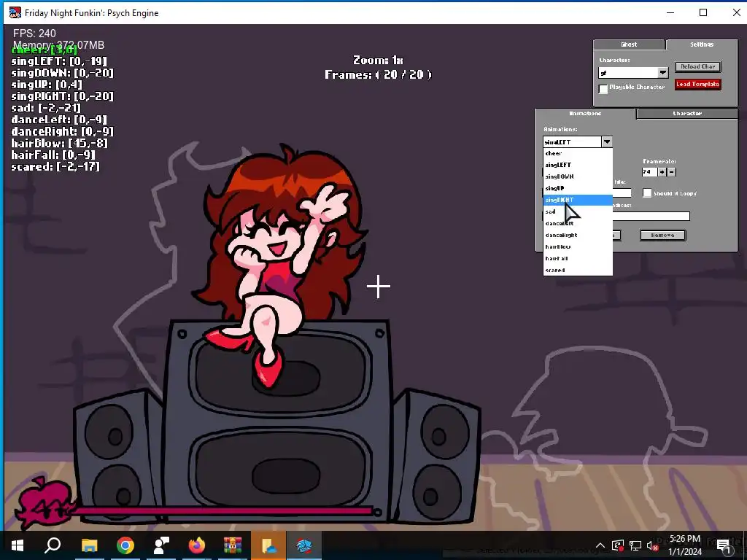Increase framerate with the plus button
Image resolution: width=747 pixels, height=560 pixels.
[x=662, y=172]
